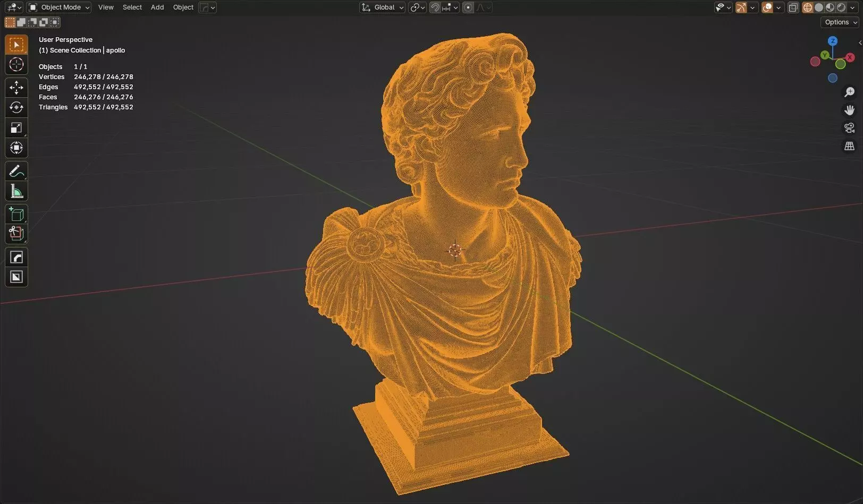Click the tool icon directly below Add Cube
Image resolution: width=863 pixels, height=504 pixels.
tap(16, 234)
